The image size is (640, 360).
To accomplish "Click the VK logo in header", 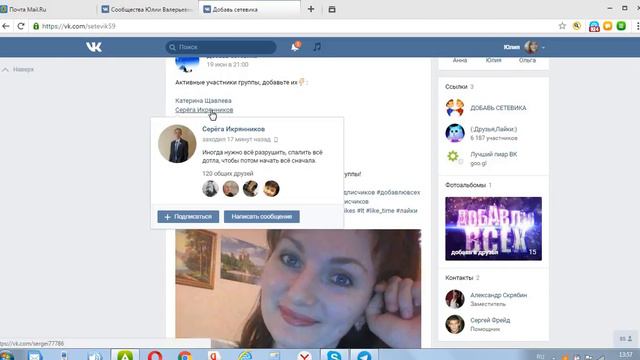I will (x=94, y=47).
